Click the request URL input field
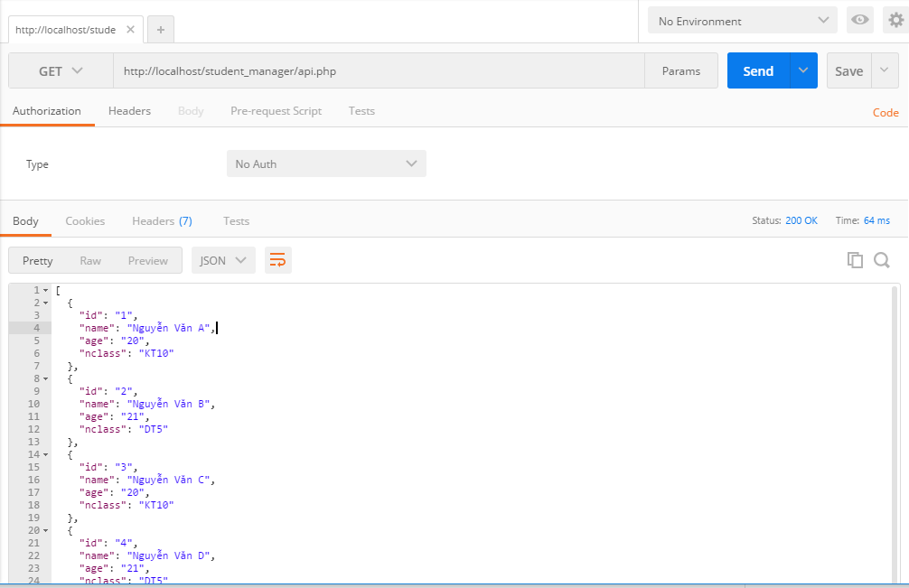 pos(380,70)
